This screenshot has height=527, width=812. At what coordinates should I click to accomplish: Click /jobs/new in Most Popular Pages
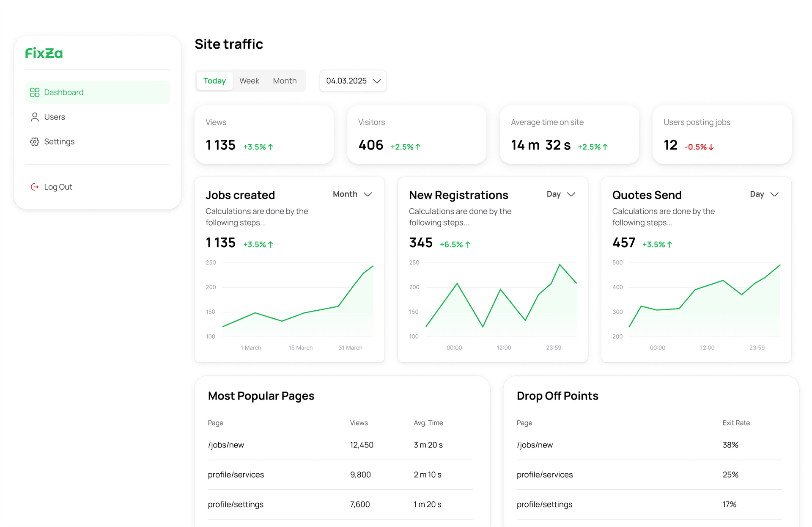(226, 445)
